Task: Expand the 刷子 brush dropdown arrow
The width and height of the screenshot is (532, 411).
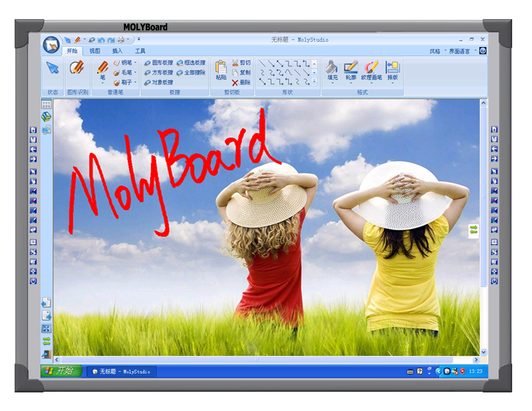Action: point(136,82)
